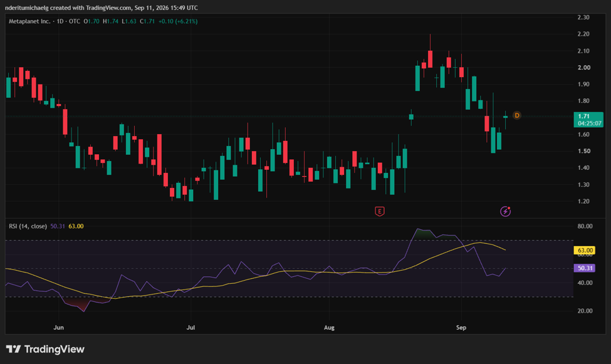Click the RSI legend value 63.00 in yellow
The height and width of the screenshot is (364, 611).
click(76, 226)
